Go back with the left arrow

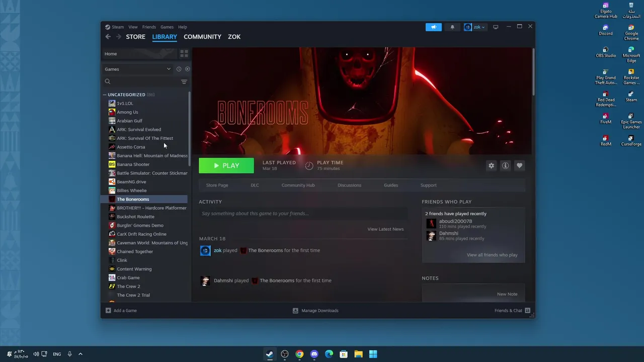108,37
